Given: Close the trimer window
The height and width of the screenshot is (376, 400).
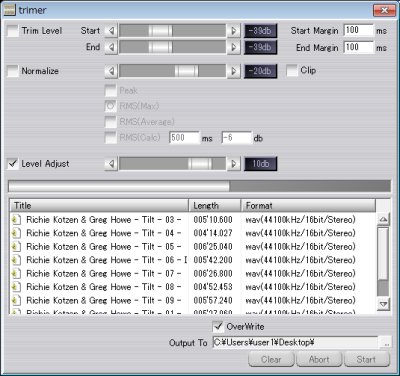Looking at the screenshot, I should point(384,10).
